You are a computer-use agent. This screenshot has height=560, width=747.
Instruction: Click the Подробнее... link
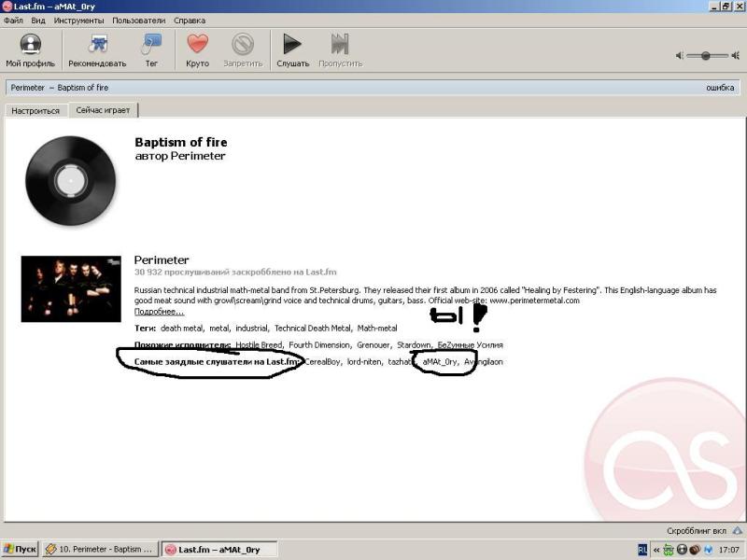click(159, 312)
